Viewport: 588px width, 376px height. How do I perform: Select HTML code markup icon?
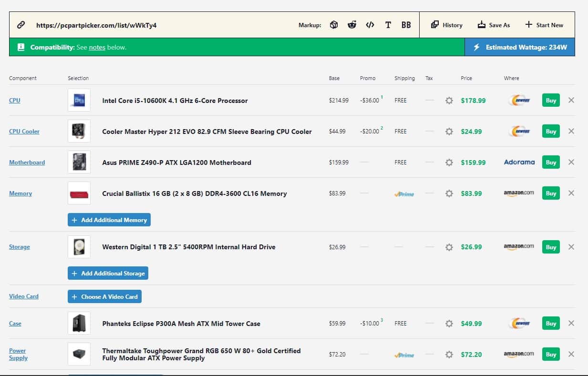point(370,25)
